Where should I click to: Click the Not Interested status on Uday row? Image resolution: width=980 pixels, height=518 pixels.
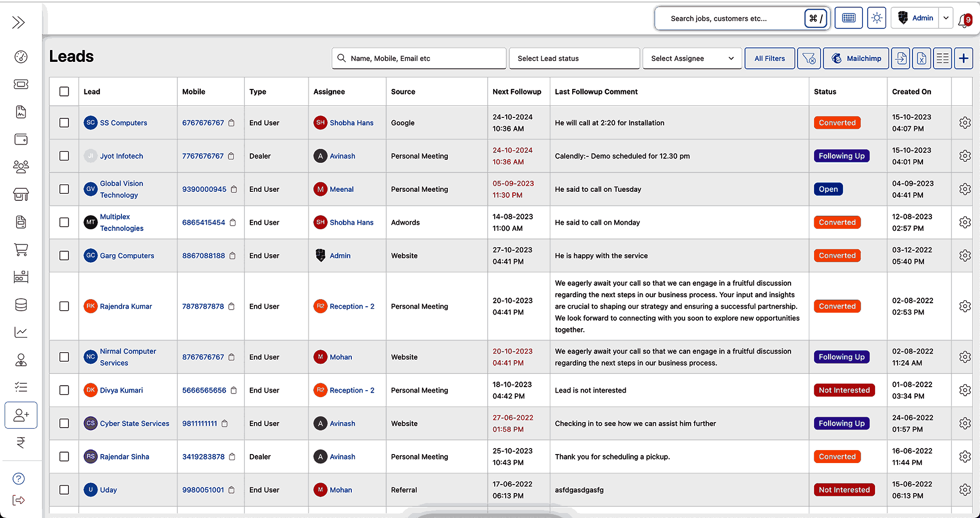844,490
